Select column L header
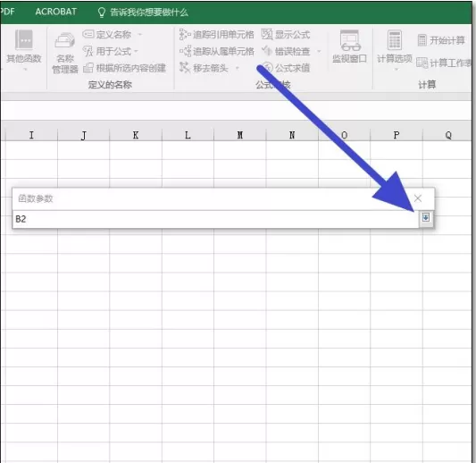Viewport: 476px width, 463px height. click(188, 135)
